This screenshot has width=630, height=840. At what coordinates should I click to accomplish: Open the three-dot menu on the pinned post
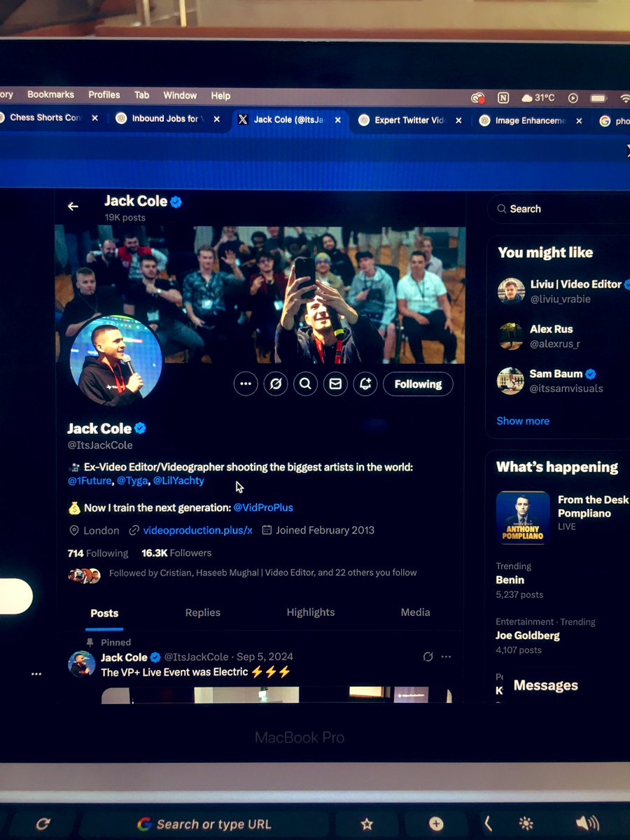point(446,657)
